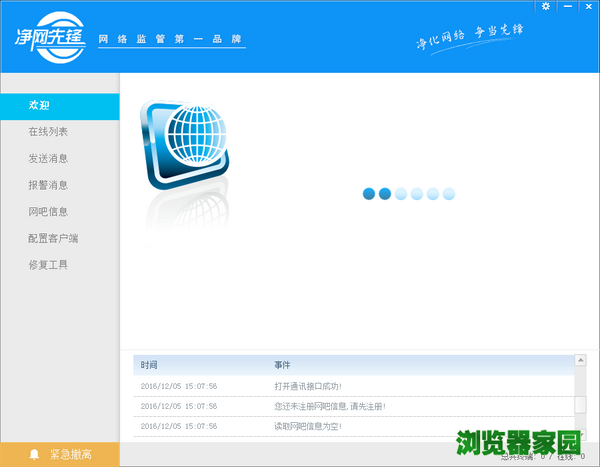Screen dimensions: 600x467
Task: Close the application with the X button
Action: coord(587,6)
